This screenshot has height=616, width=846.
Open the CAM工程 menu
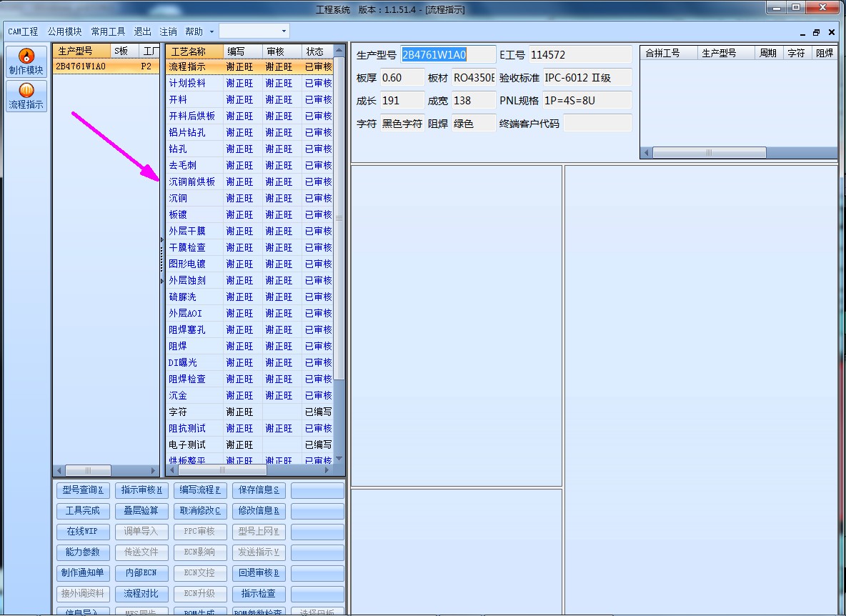tap(23, 31)
